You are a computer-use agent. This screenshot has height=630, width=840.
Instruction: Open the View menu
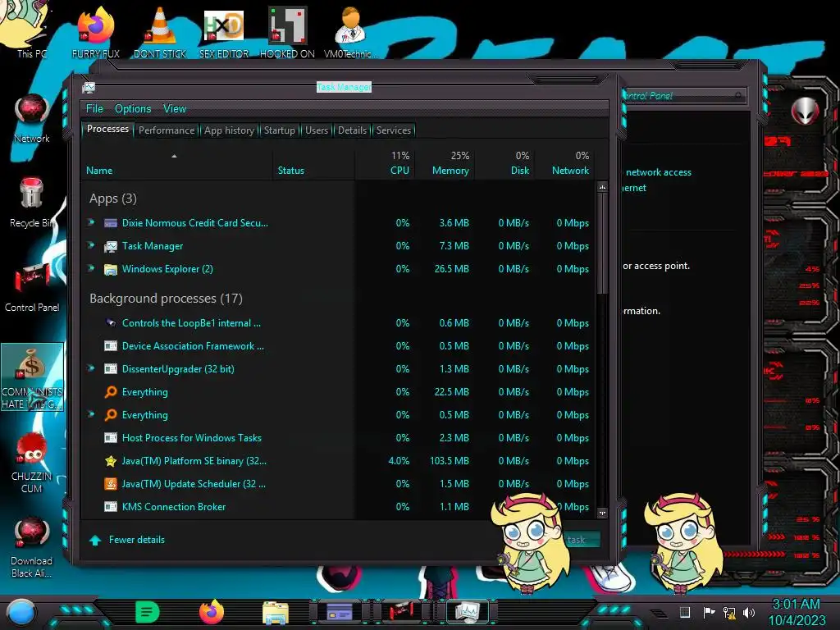pyautogui.click(x=175, y=109)
